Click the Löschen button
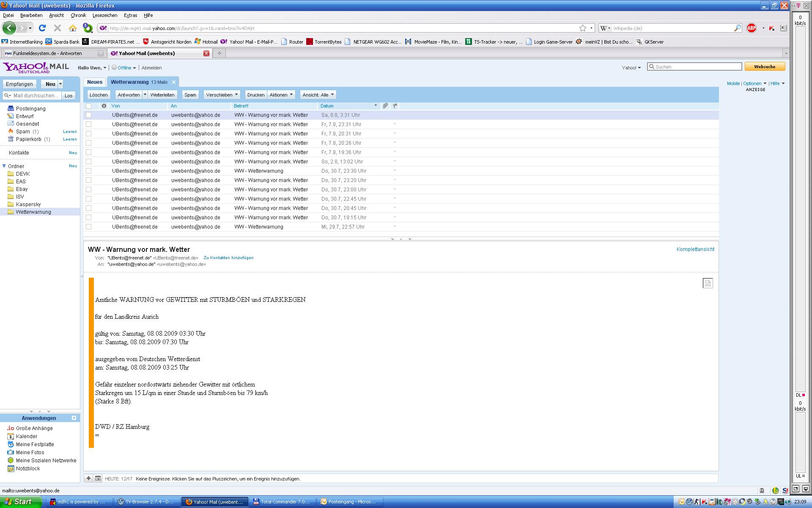This screenshot has height=508, width=812. [99, 95]
